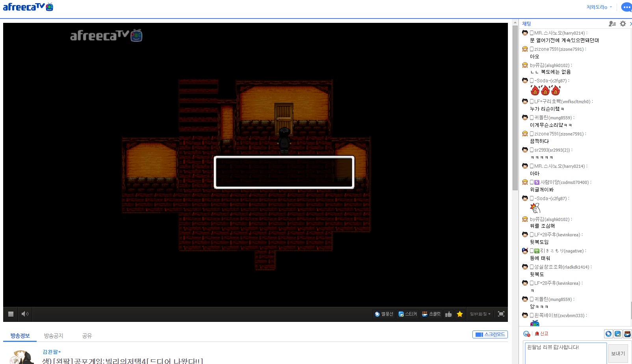Enter fullscreen with the player expand icon
The height and width of the screenshot is (364, 632).
pyautogui.click(x=501, y=314)
